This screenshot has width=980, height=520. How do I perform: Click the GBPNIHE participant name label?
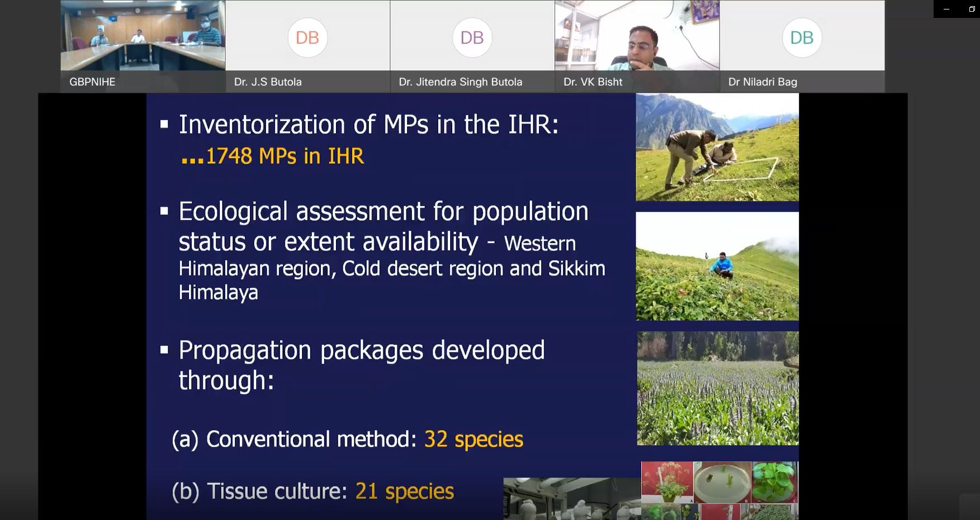pyautogui.click(x=92, y=82)
